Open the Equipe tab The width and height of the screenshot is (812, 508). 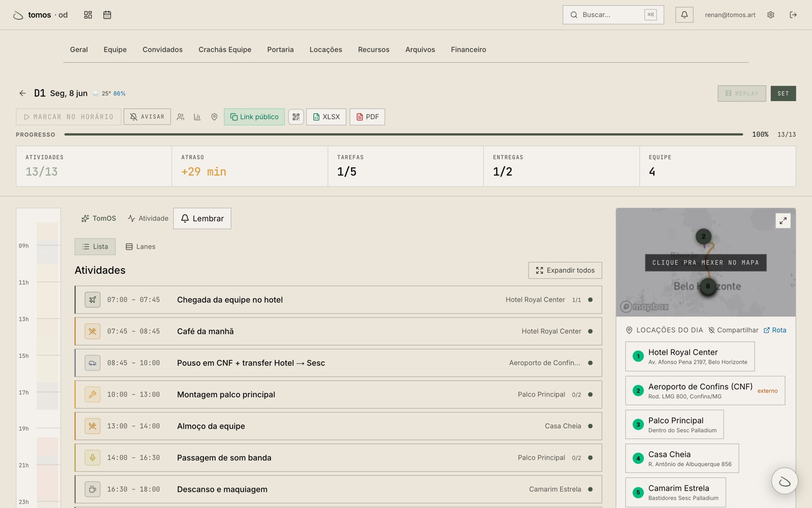pyautogui.click(x=115, y=49)
